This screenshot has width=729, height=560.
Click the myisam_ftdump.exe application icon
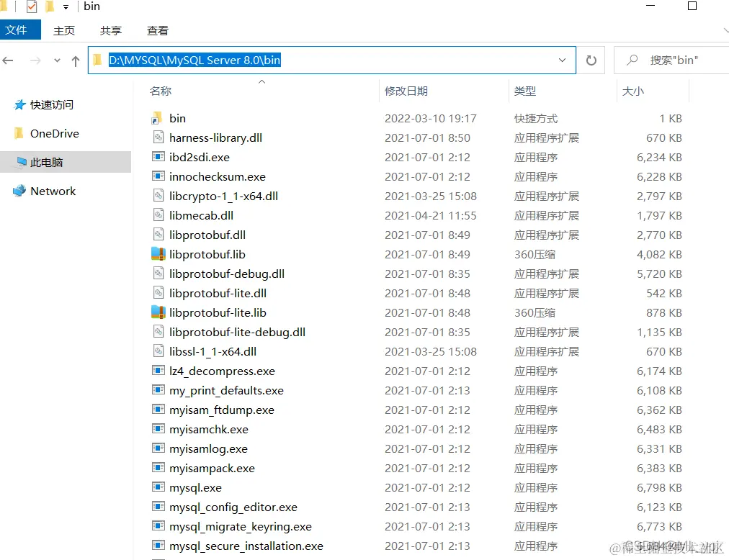click(158, 410)
